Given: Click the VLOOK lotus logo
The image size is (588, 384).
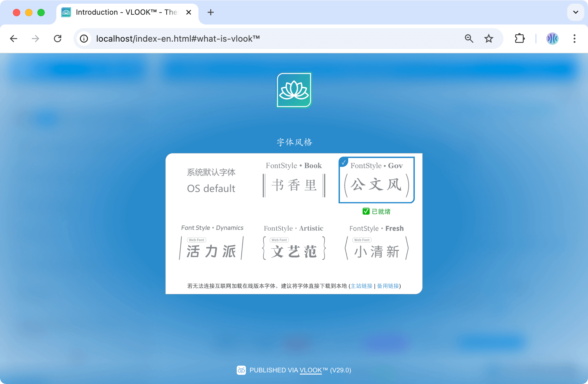Looking at the screenshot, I should [294, 90].
